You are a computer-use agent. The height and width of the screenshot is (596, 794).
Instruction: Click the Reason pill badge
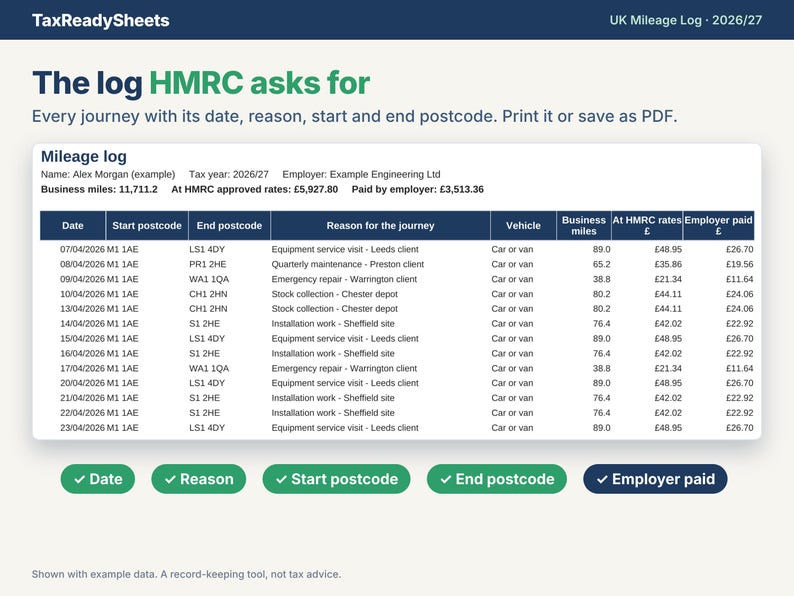198,479
